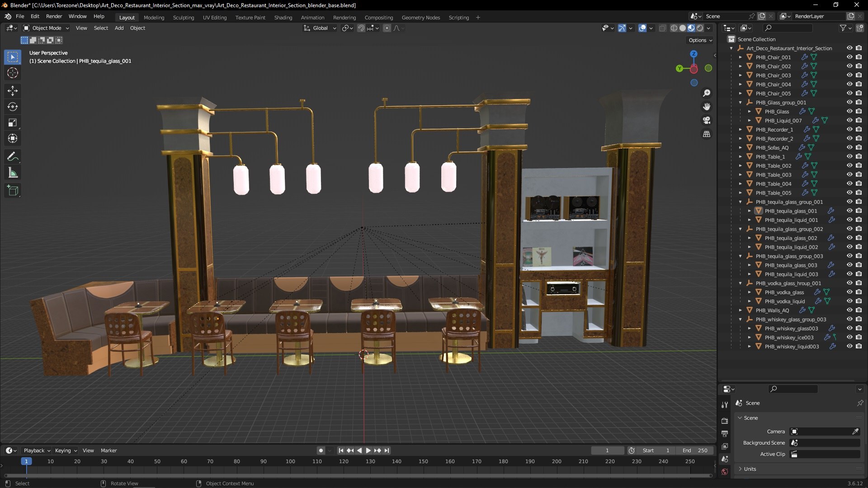Pick camera with eyedropper icon
Image resolution: width=868 pixels, height=488 pixels.
point(855,432)
